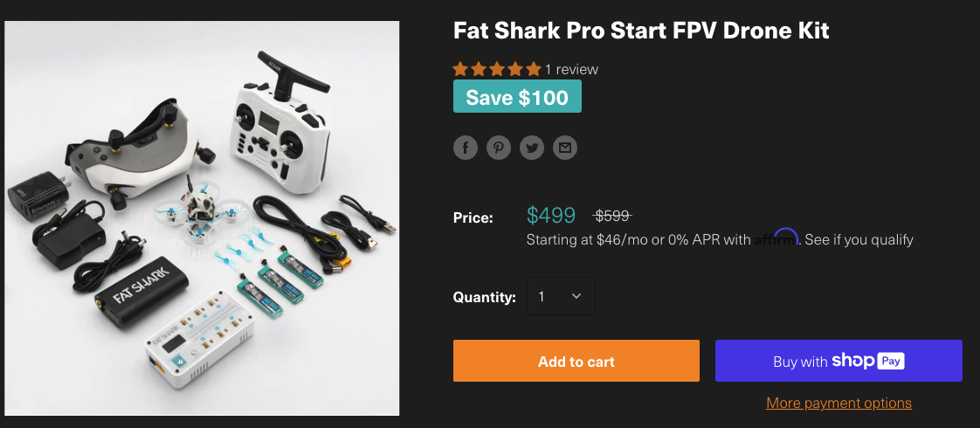The image size is (980, 428).
Task: Click the Add to cart button
Action: point(576,361)
